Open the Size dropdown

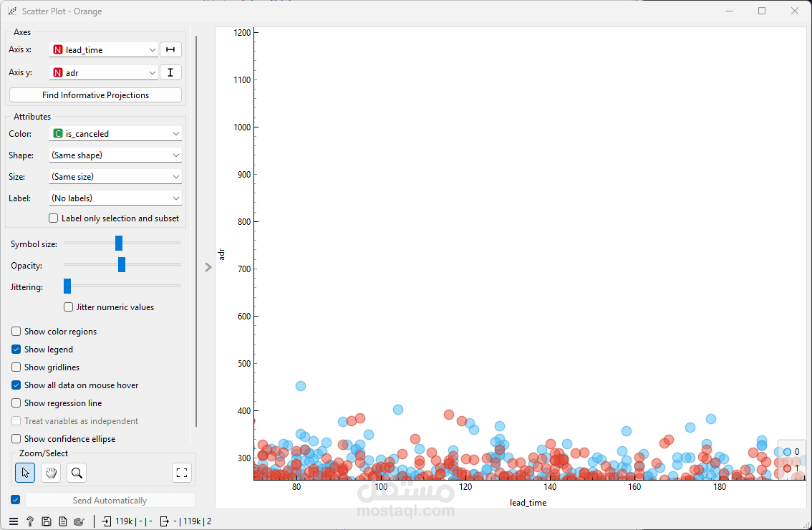[115, 177]
